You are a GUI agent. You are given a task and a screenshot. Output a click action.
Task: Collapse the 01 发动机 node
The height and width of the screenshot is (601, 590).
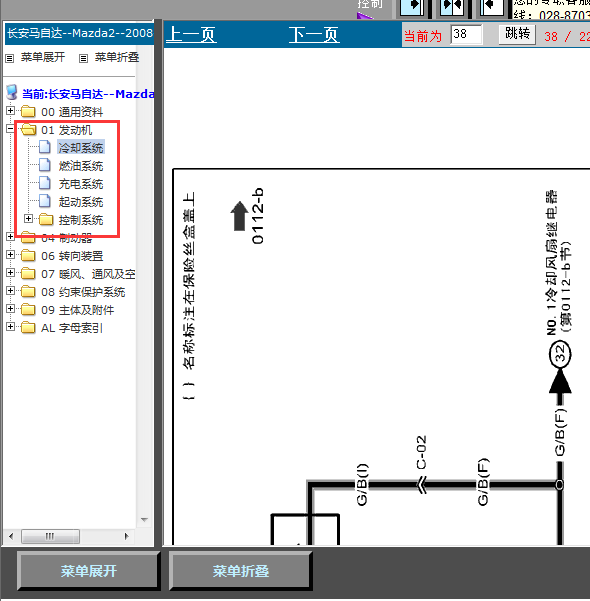click(x=10, y=128)
